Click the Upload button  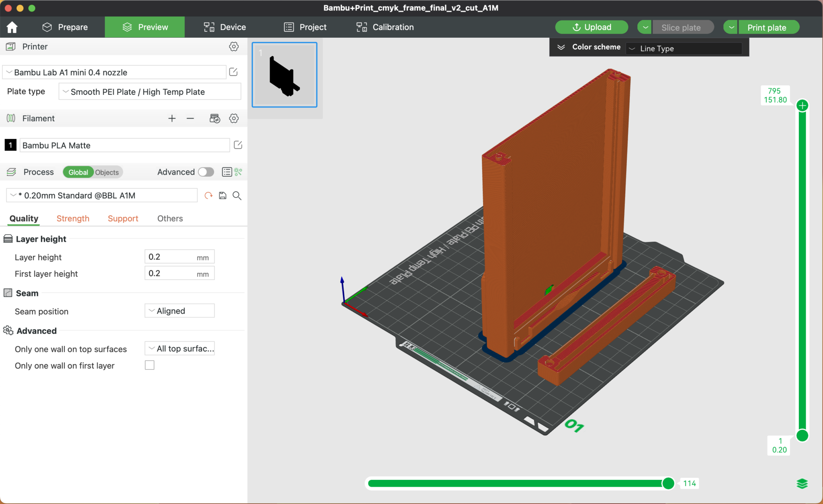tap(591, 27)
